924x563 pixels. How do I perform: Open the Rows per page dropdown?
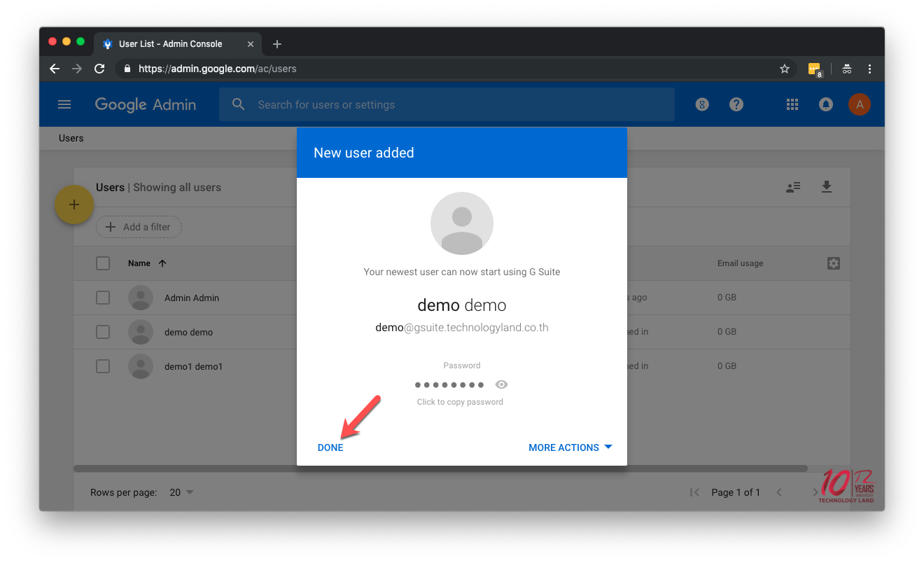(x=182, y=492)
